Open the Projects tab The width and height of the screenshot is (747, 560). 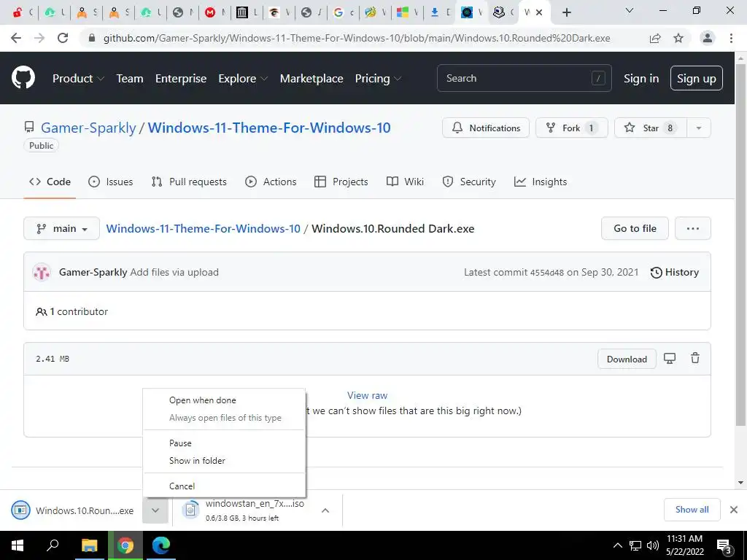(x=341, y=182)
